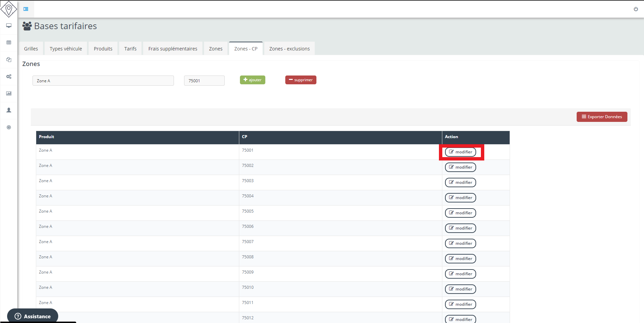Click the user profile sidebar icon
644x323 pixels.
tap(9, 110)
